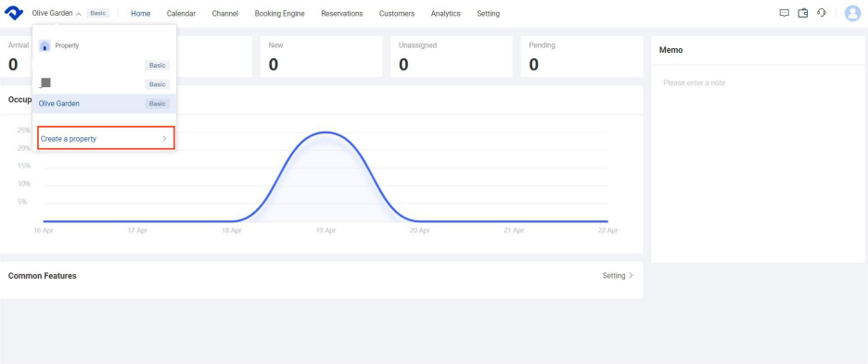The height and width of the screenshot is (364, 868).
Task: Open the wallet icon in header
Action: click(803, 13)
